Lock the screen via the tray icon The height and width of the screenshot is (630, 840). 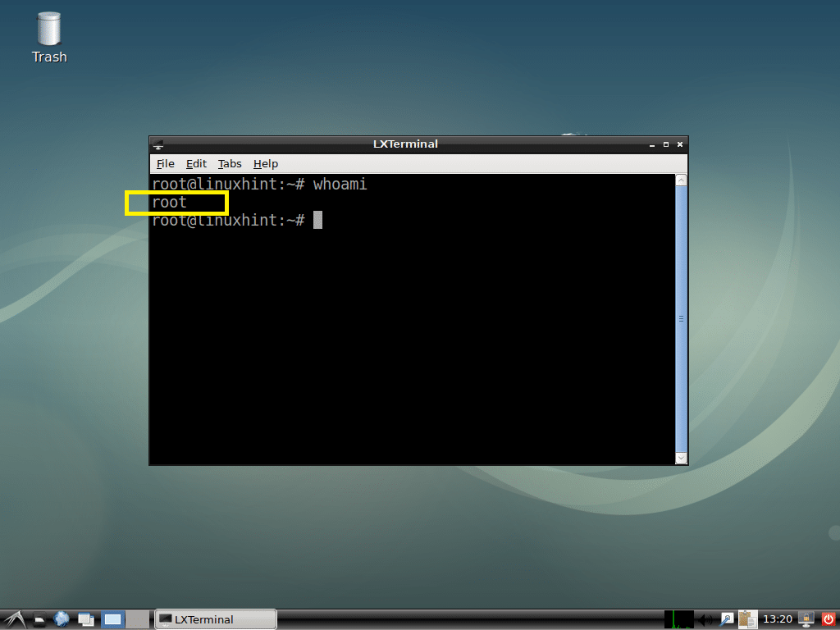point(805,619)
